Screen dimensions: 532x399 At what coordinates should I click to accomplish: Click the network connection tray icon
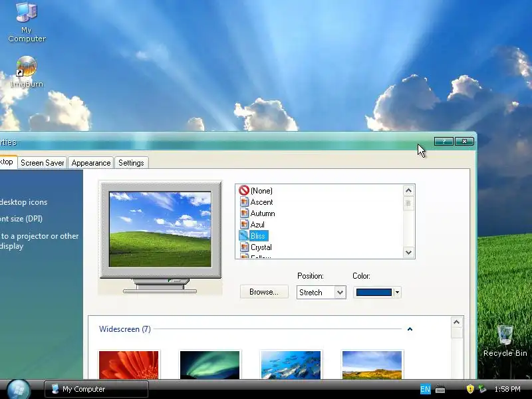[x=482, y=389]
